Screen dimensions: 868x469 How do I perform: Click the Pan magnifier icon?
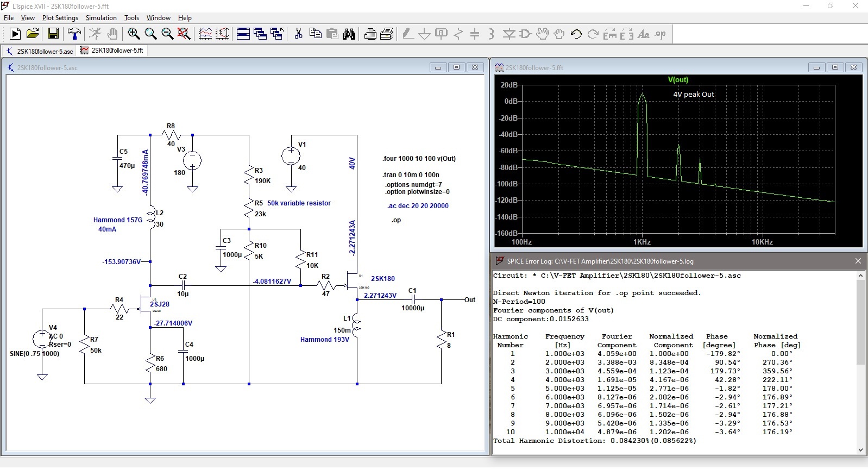[x=150, y=34]
